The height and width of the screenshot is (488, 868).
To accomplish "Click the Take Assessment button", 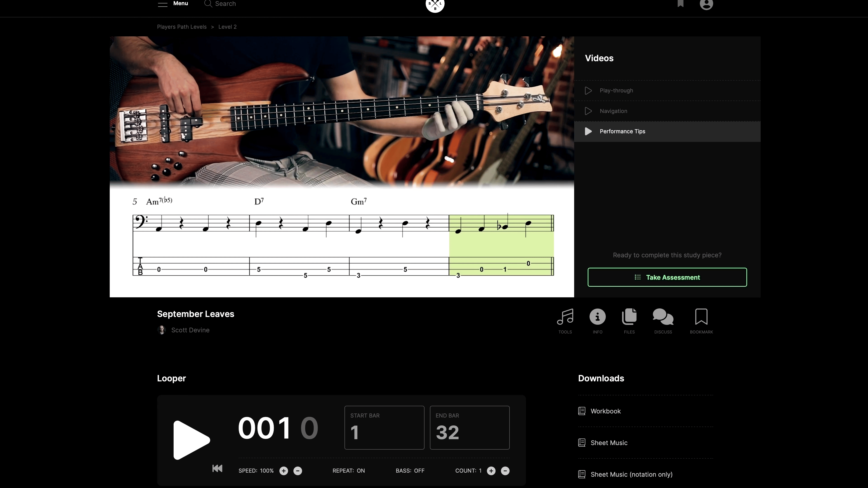I will [x=667, y=277].
